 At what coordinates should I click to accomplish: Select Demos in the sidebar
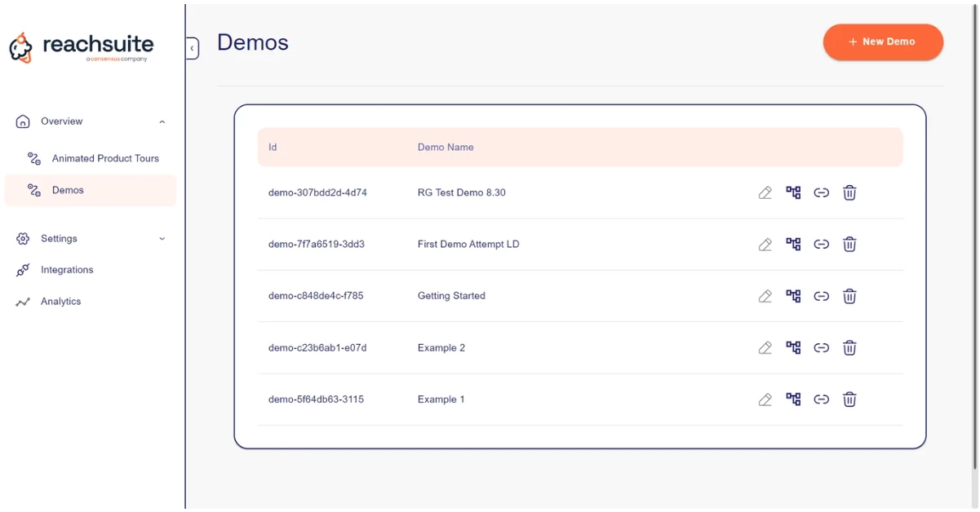(x=68, y=190)
